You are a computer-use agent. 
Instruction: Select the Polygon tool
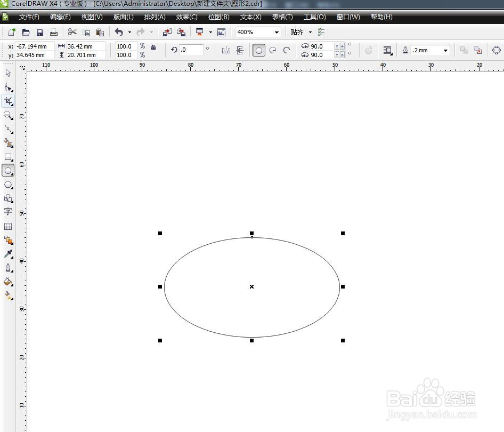point(8,185)
